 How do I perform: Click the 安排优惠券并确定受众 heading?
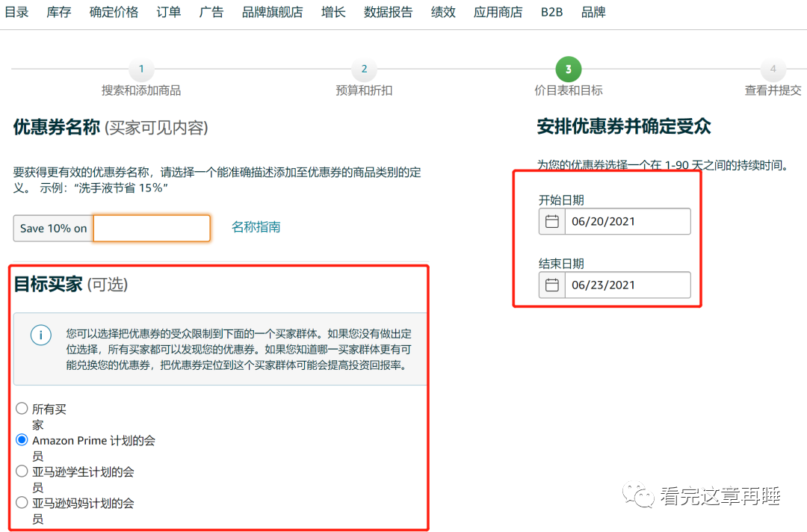click(624, 126)
